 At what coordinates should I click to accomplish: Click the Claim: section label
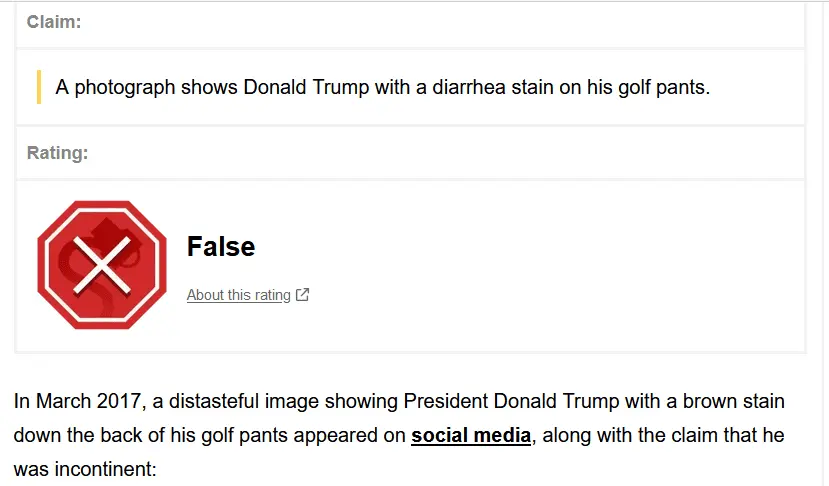point(54,22)
